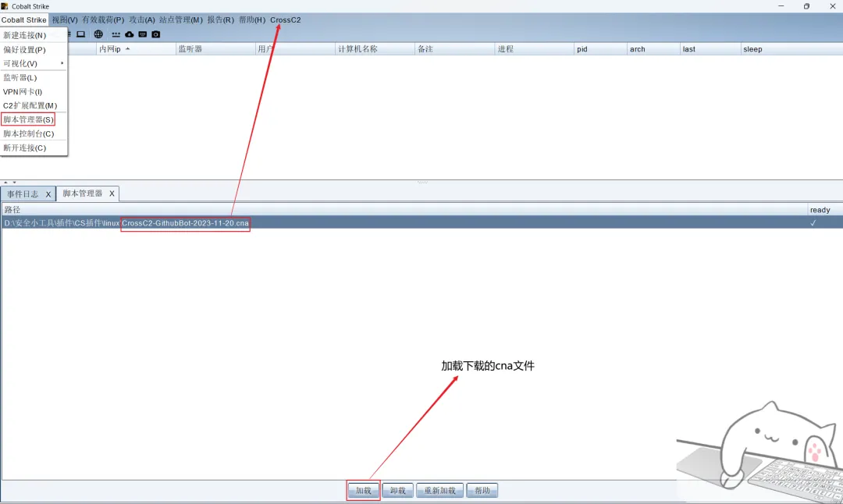Choose 断开连接(C) from the menu
Image resolution: width=843 pixels, height=504 pixels.
click(34, 147)
